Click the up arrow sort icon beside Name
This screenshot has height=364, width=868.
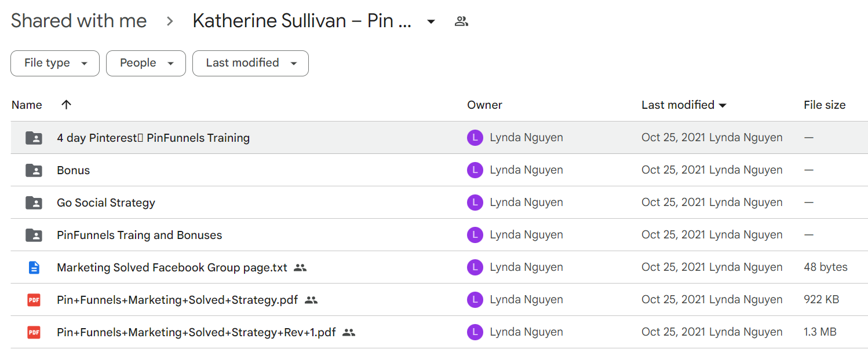point(67,105)
